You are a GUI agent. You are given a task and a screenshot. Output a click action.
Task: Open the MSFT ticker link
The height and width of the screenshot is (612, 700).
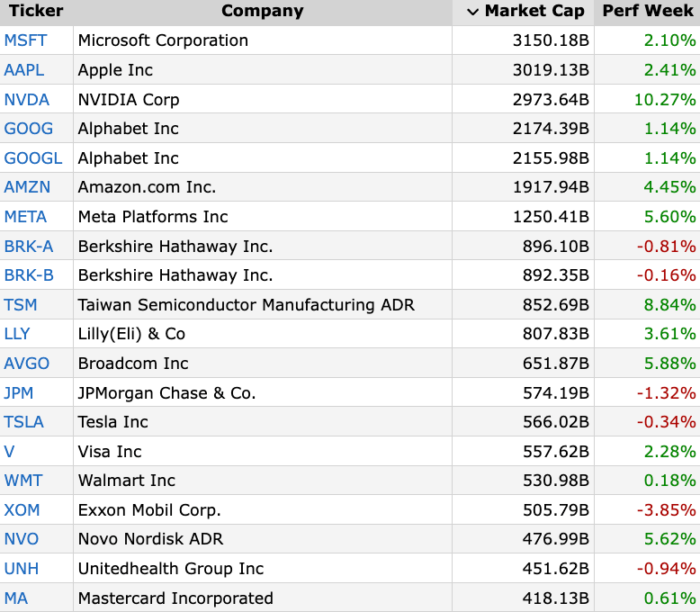[x=25, y=40]
